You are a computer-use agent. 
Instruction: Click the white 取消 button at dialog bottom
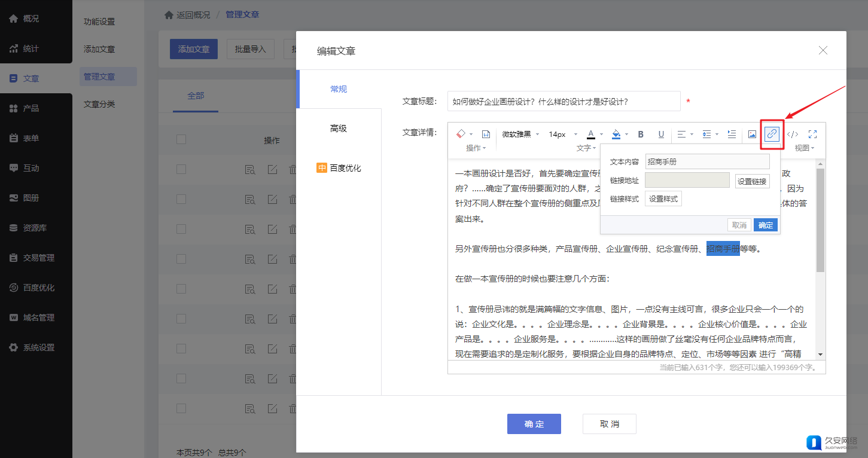click(x=610, y=424)
